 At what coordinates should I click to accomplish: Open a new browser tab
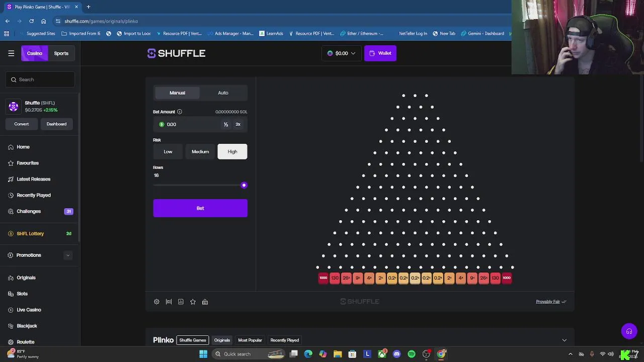88,7
